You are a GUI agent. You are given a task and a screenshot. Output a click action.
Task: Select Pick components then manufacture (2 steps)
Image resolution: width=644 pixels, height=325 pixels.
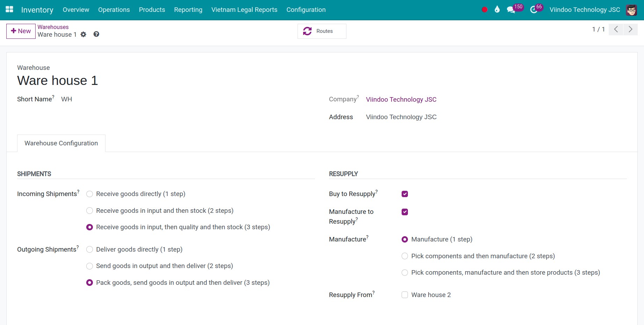[x=405, y=256]
